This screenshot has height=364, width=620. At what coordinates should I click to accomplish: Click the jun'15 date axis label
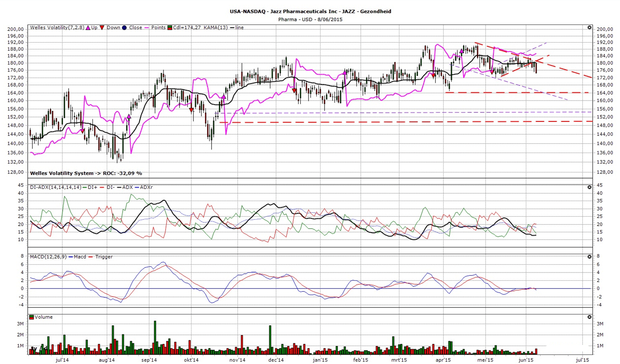(x=526, y=360)
